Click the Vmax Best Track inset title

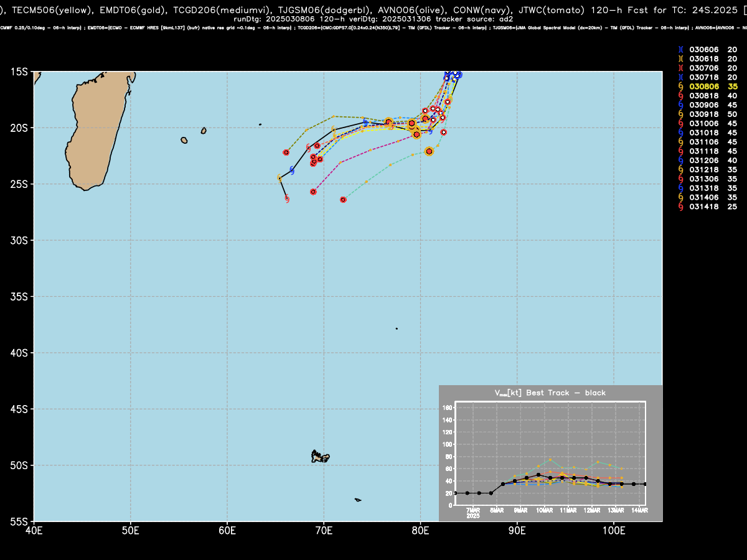point(550,393)
